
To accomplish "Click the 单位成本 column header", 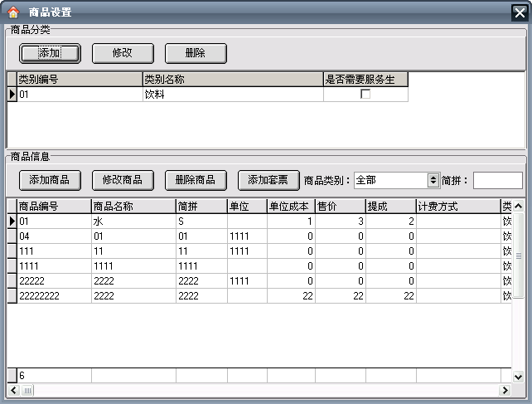I will click(x=291, y=207).
